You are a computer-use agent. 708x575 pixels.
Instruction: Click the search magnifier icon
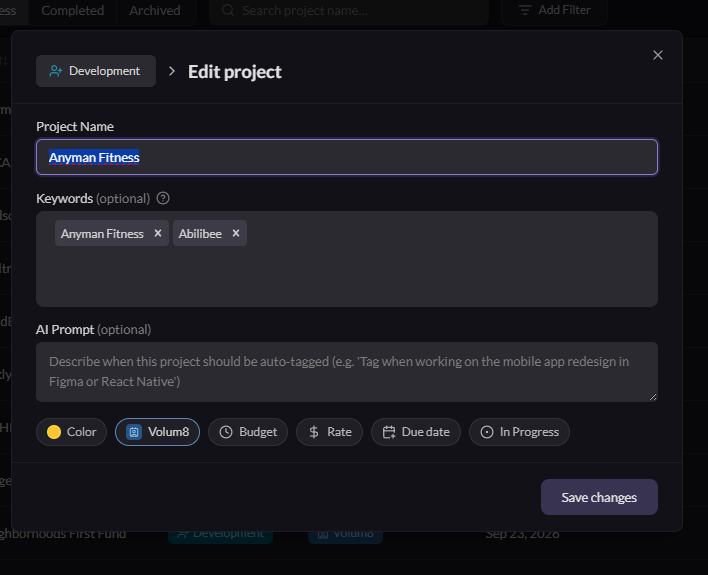point(228,10)
